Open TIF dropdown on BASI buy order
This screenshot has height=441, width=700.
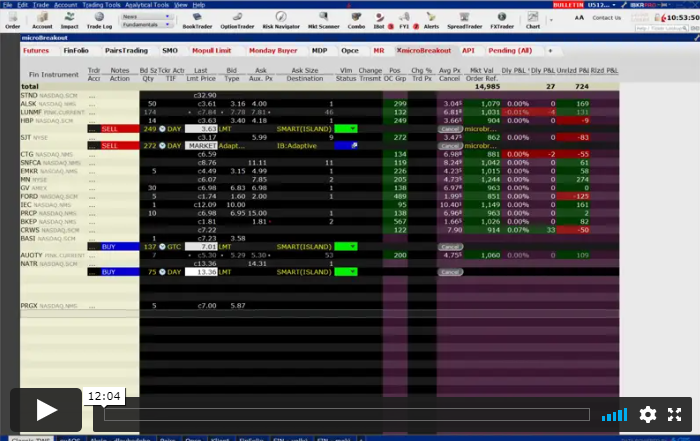tap(171, 247)
